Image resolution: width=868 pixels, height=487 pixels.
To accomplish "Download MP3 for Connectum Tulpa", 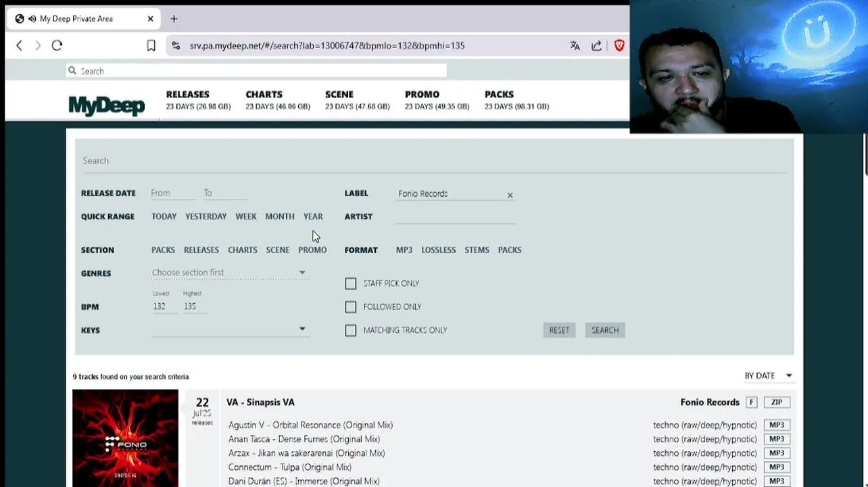I will [x=776, y=467].
